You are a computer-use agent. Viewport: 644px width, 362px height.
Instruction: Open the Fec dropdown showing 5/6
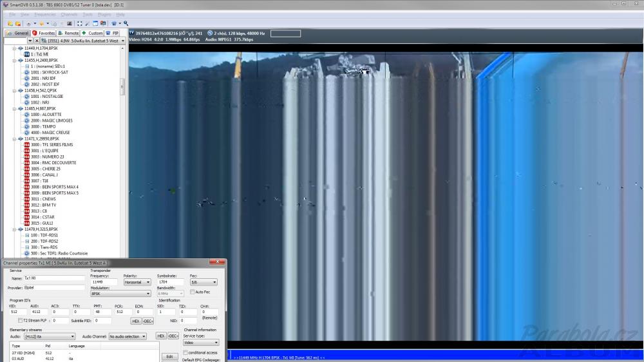(204, 282)
